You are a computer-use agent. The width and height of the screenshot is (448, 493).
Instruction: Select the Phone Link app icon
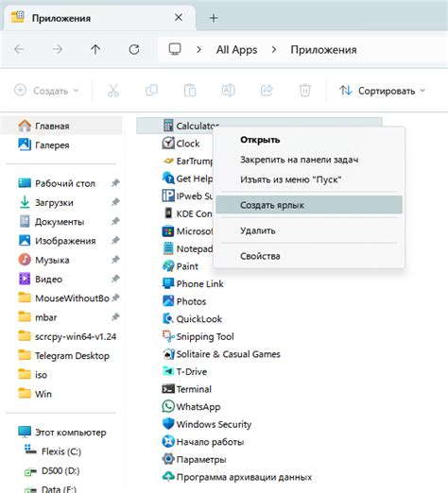point(168,283)
